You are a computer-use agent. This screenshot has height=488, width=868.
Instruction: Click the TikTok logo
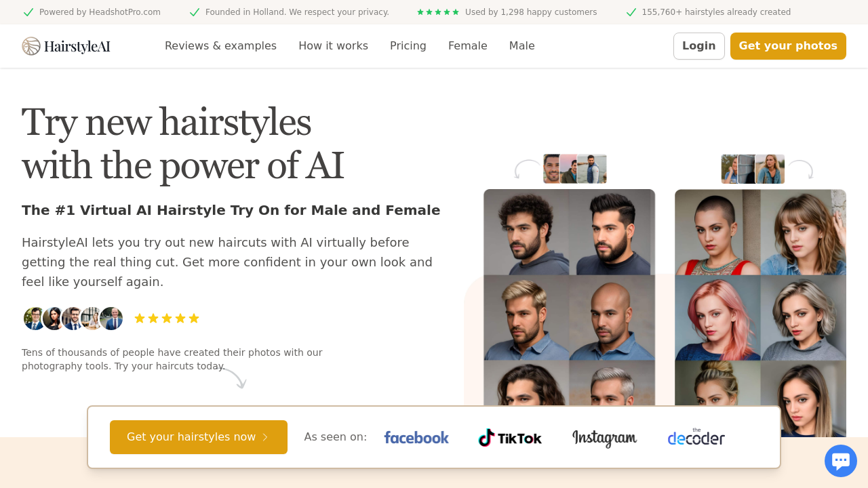pos(509,437)
